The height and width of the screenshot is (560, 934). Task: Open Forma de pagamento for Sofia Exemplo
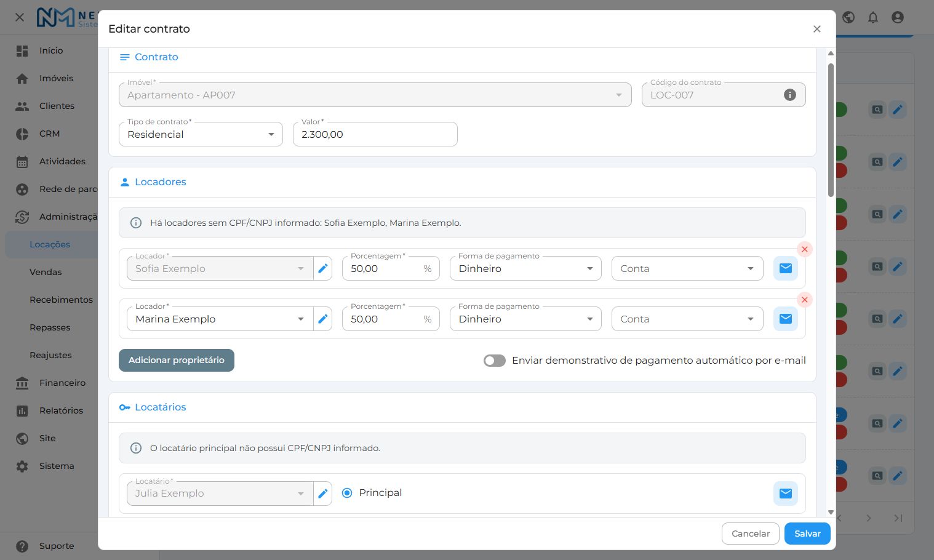pyautogui.click(x=525, y=268)
